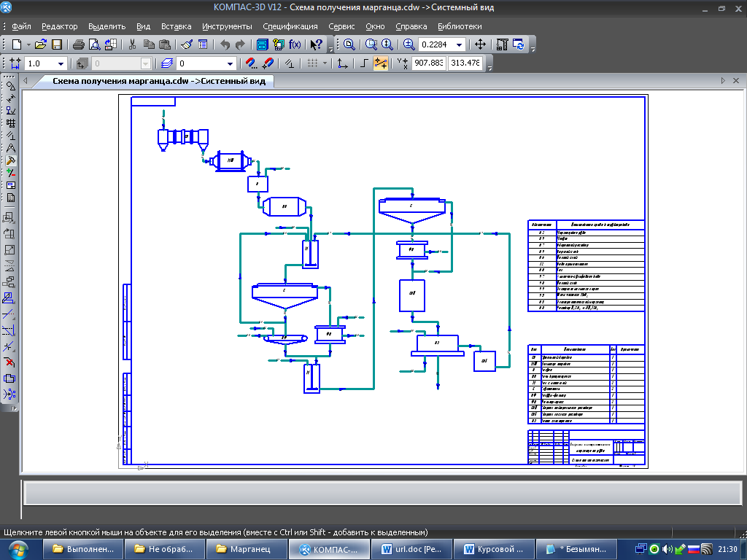Open the Файл menu

21,27
